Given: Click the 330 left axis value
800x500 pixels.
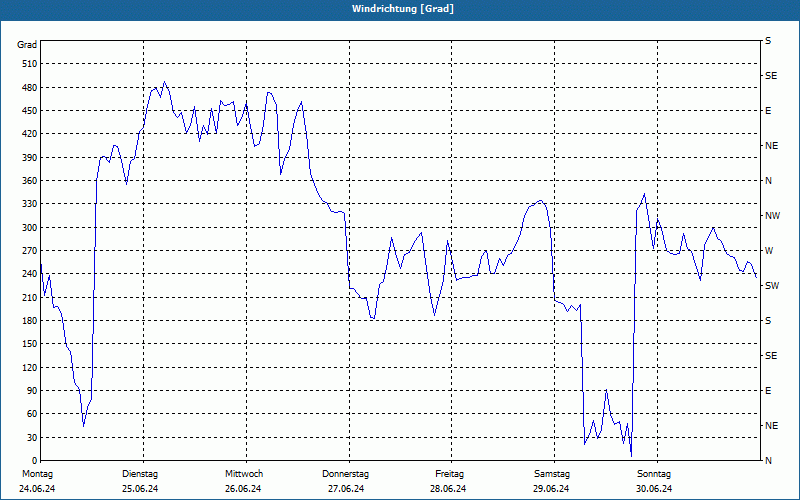Looking at the screenshot, I should (x=29, y=204).
